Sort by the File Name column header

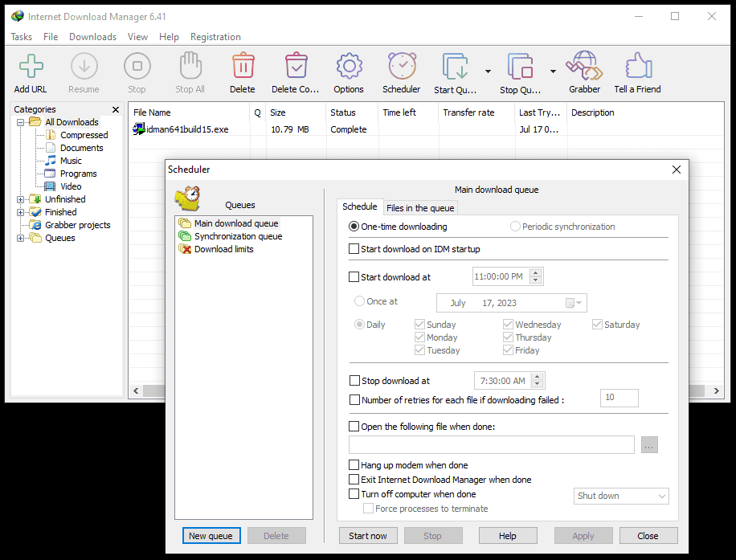coord(189,112)
